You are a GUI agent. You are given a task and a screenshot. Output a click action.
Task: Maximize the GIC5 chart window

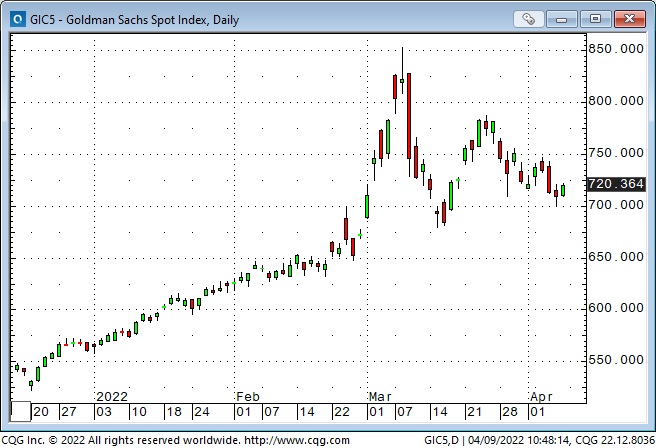coord(595,19)
